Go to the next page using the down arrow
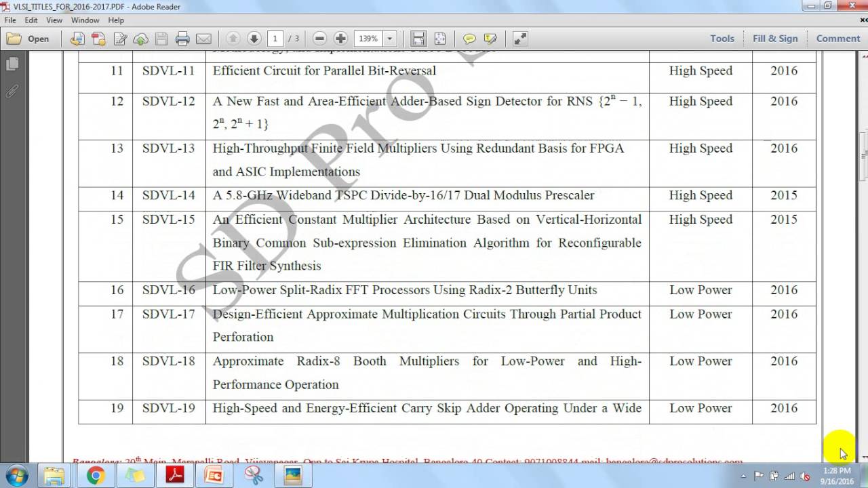This screenshot has width=868, height=488. (x=254, y=39)
